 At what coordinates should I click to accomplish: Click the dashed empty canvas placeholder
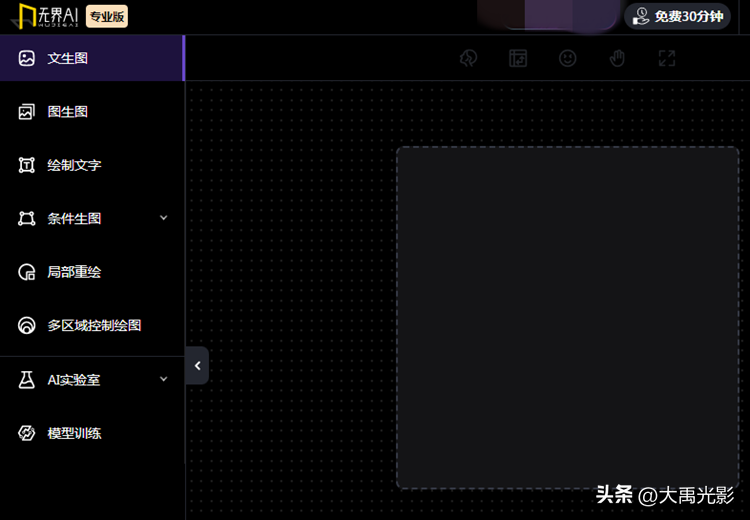point(568,318)
